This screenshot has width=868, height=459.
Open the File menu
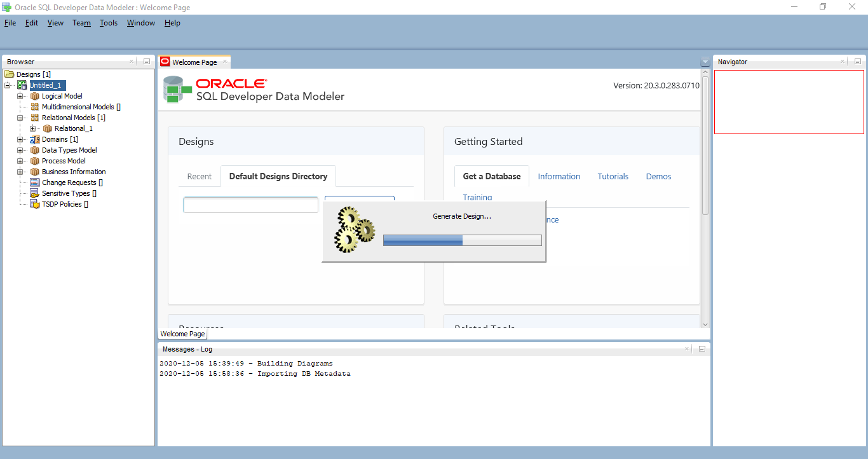coord(10,23)
